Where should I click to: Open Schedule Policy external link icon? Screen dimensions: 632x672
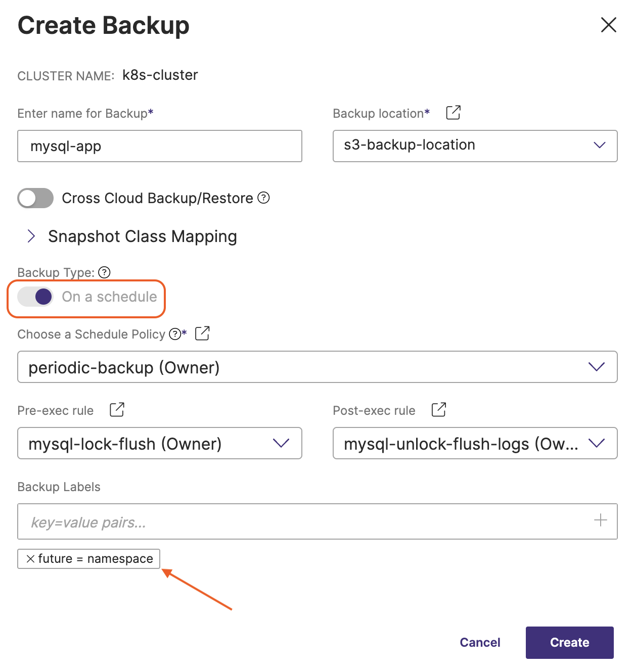coord(202,333)
